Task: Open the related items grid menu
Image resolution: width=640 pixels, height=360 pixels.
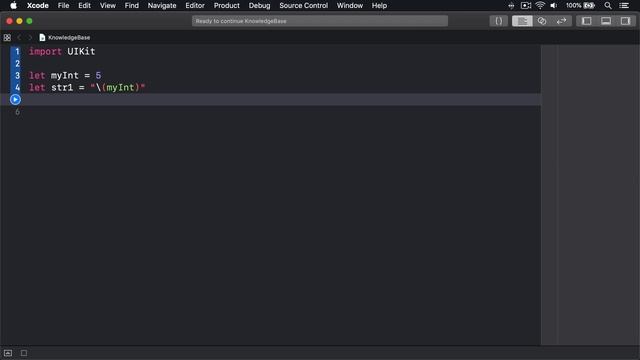Action: (7, 38)
